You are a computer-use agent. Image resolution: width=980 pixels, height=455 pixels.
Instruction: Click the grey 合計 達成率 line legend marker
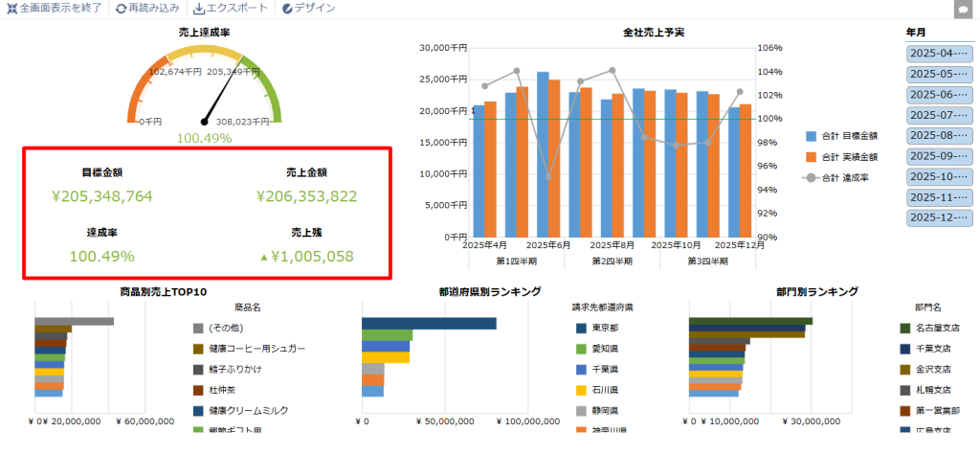811,178
